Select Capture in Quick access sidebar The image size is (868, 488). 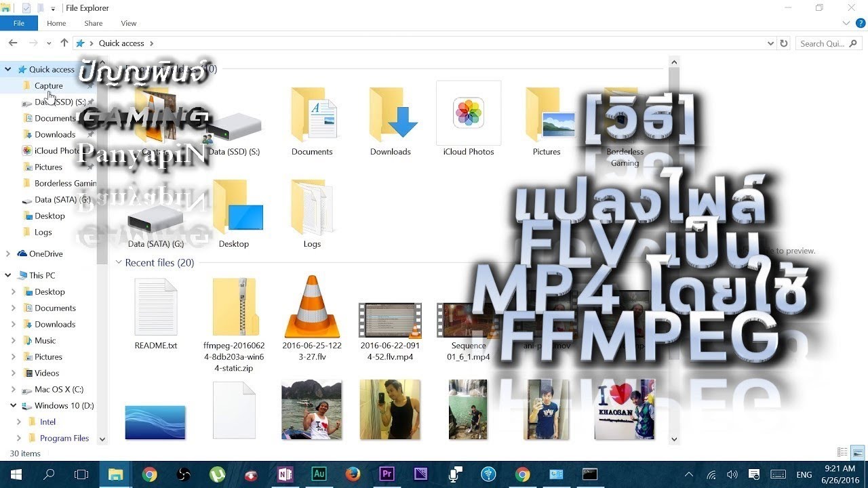[48, 85]
